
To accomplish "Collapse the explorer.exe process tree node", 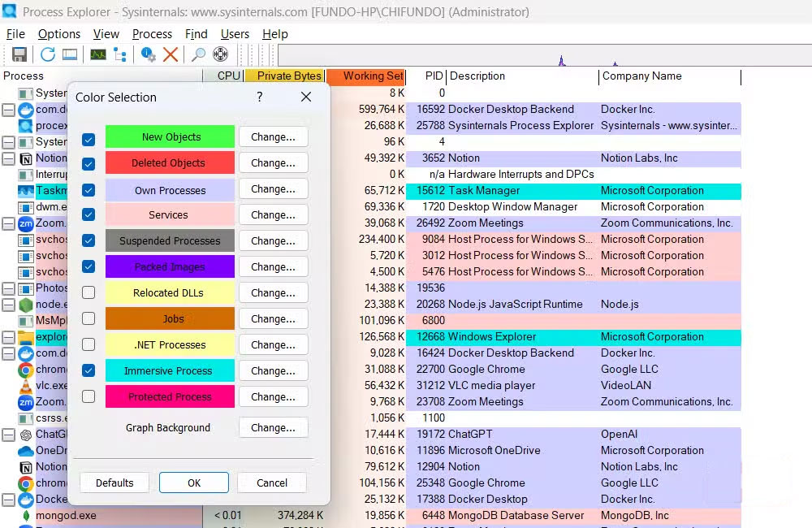I will click(x=8, y=337).
